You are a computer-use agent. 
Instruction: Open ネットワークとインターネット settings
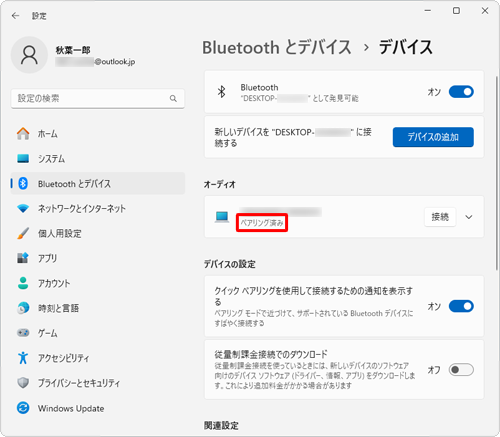98,208
